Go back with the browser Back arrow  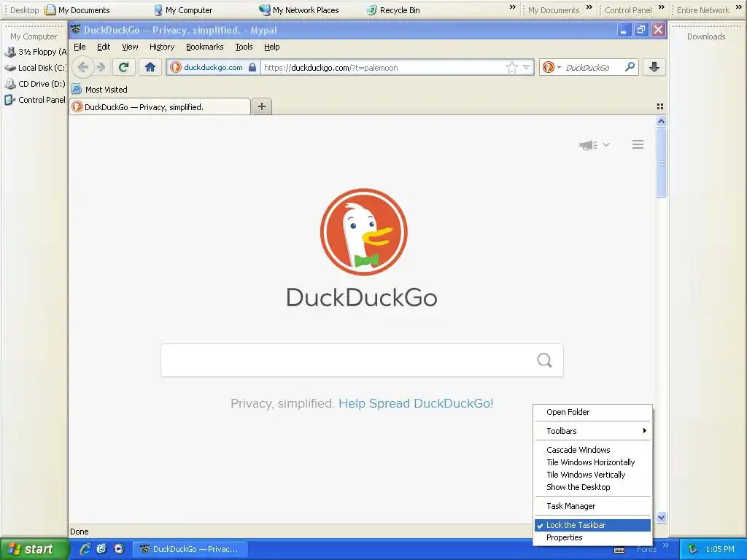tap(83, 67)
